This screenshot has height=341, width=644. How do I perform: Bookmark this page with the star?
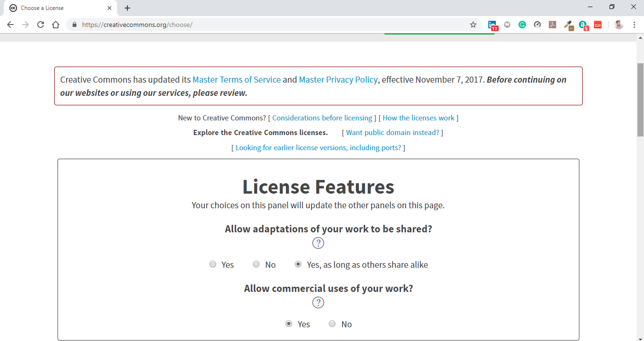pyautogui.click(x=473, y=25)
